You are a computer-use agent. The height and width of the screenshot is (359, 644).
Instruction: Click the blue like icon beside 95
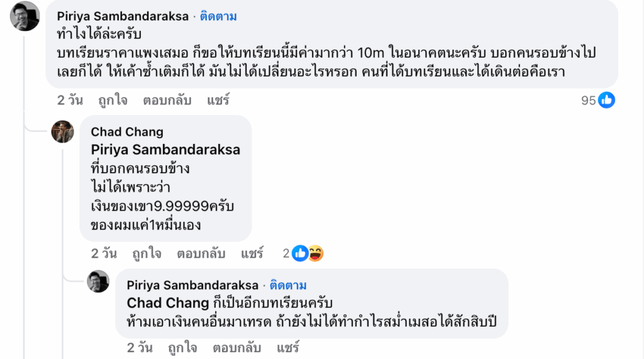[x=606, y=99]
